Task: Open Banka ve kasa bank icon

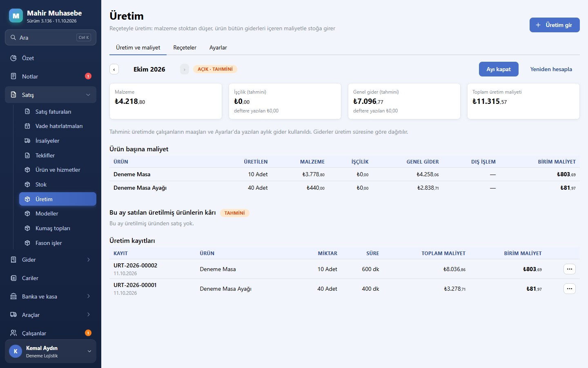Action: (x=13, y=296)
